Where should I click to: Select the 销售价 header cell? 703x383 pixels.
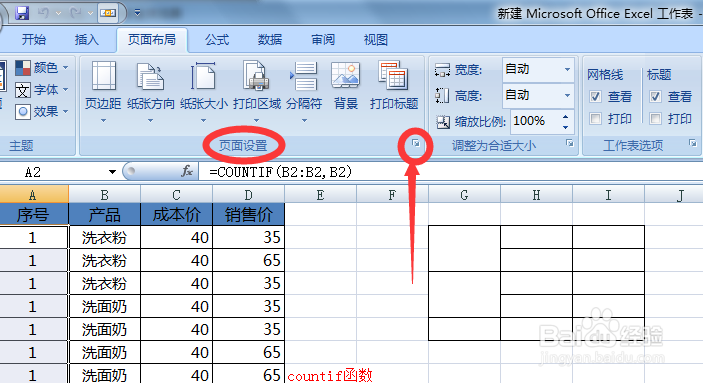coord(249,214)
